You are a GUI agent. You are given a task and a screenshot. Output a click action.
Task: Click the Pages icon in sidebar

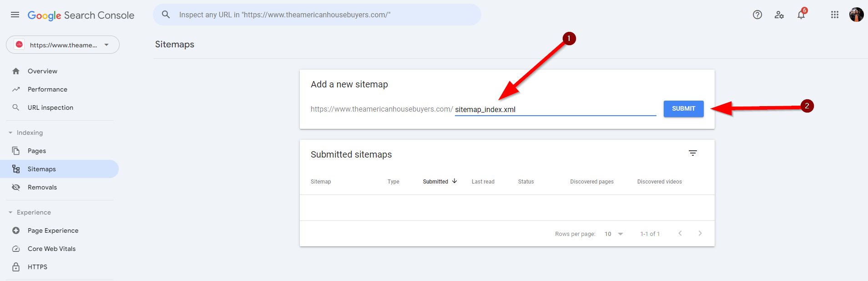point(16,151)
